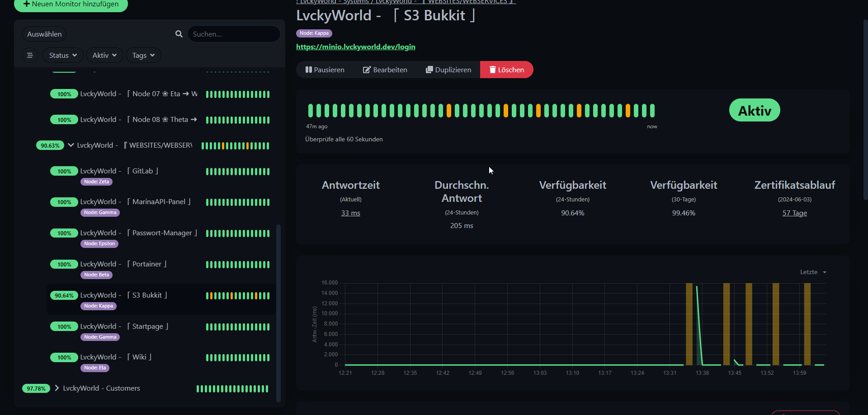Open the Letzte chart range dropdown
868x415 pixels.
point(813,272)
